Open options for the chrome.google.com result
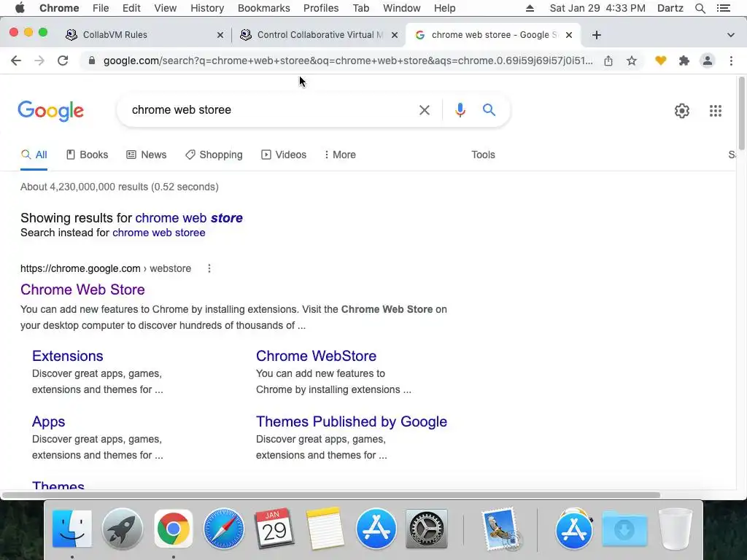The image size is (747, 560). pyautogui.click(x=209, y=268)
